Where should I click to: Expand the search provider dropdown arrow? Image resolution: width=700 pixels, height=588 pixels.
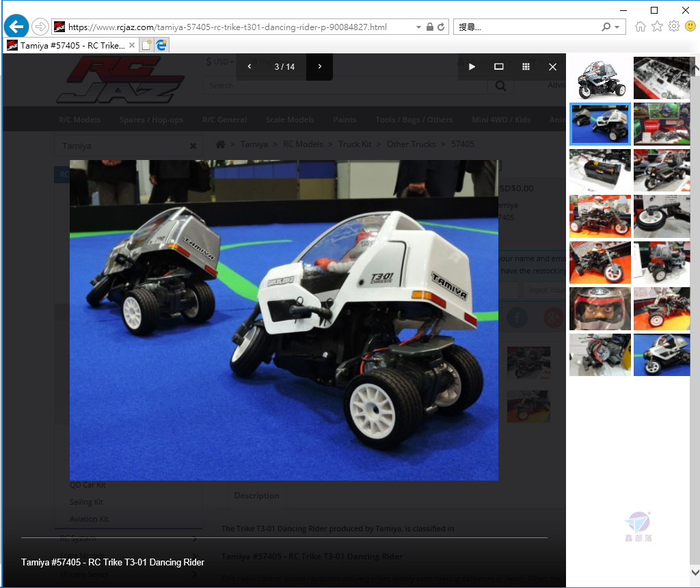pyautogui.click(x=617, y=27)
